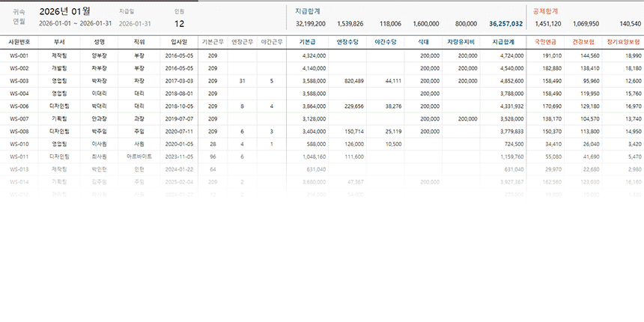Select the 건강보험 column header
The width and height of the screenshot is (644, 322).
click(x=583, y=42)
